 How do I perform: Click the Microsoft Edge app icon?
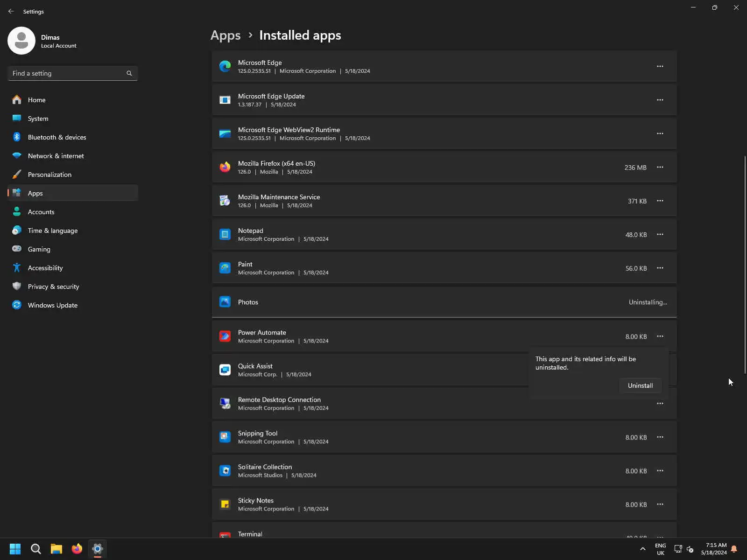[x=225, y=66]
